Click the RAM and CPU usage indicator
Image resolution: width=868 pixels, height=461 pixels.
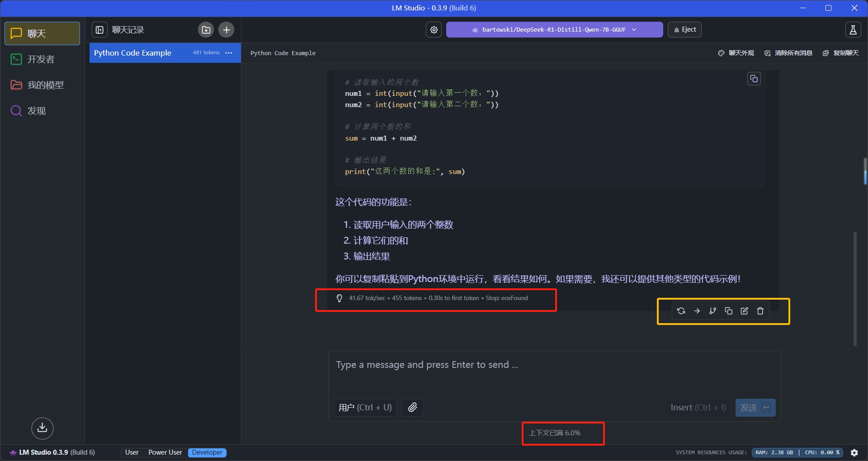797,452
